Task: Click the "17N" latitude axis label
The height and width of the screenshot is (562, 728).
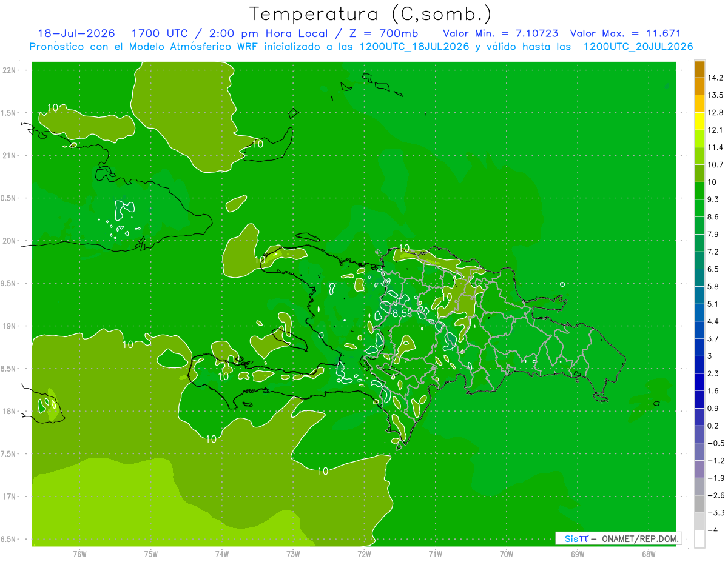Action: [x=9, y=497]
